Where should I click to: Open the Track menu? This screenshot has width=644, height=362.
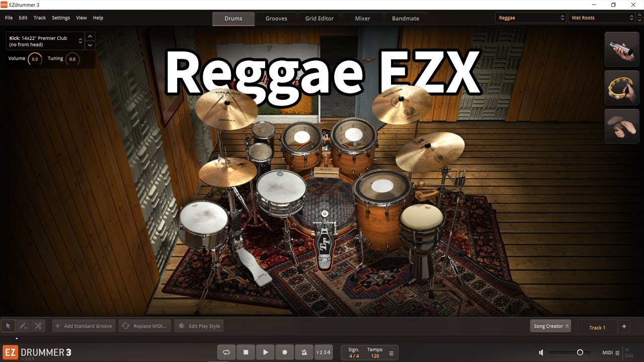(40, 18)
